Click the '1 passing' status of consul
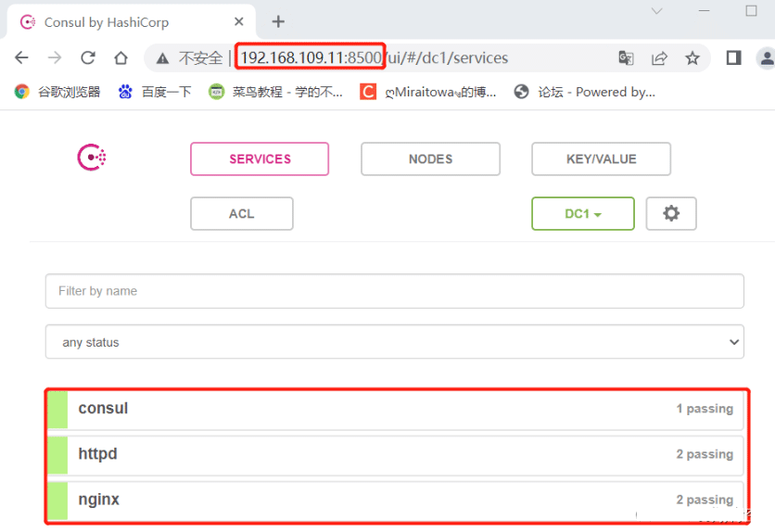Viewport: 775px width, 532px height. click(x=705, y=409)
